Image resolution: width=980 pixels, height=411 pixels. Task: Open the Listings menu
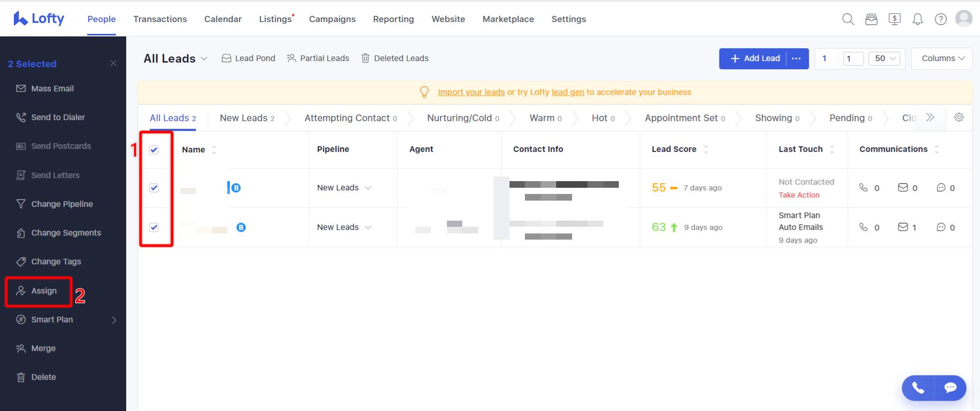click(276, 19)
